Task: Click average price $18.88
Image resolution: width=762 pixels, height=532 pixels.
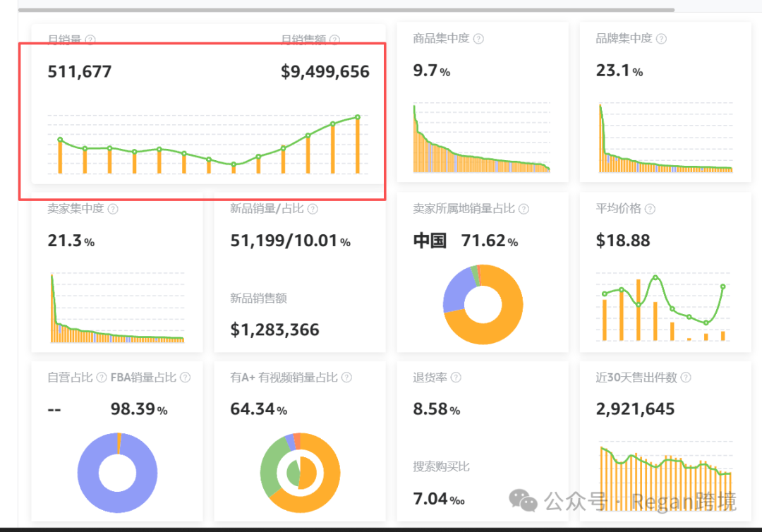Action: coord(623,241)
